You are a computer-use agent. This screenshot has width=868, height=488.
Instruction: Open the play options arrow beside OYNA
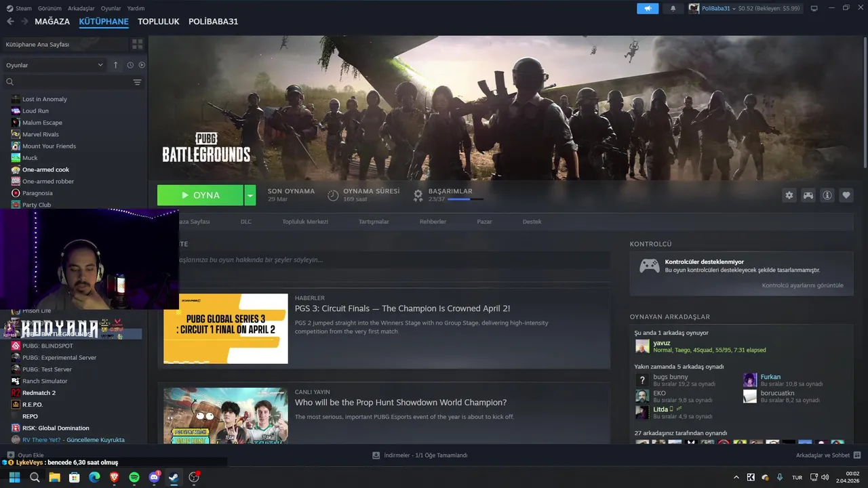250,195
